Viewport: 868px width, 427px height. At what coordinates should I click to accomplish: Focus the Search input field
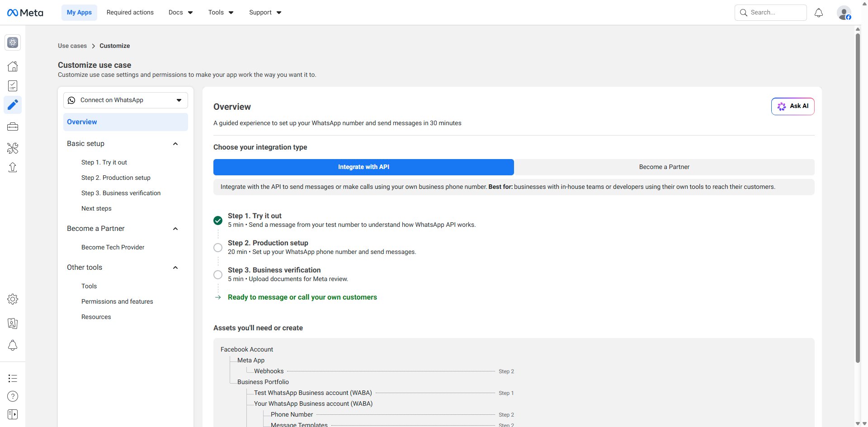click(770, 13)
